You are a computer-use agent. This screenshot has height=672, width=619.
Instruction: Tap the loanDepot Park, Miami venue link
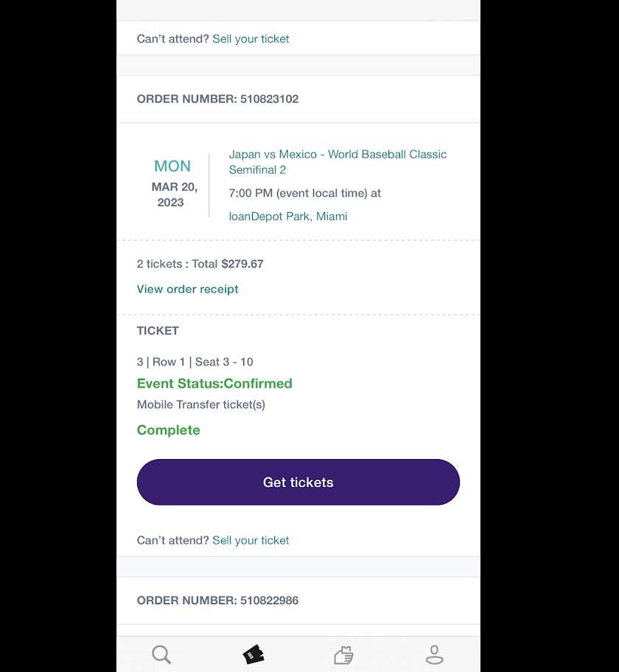point(287,217)
